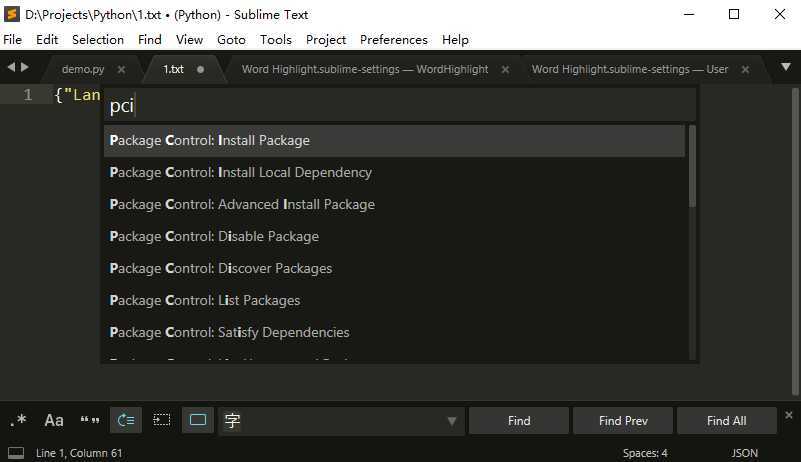Click the command palette input field

[400, 106]
